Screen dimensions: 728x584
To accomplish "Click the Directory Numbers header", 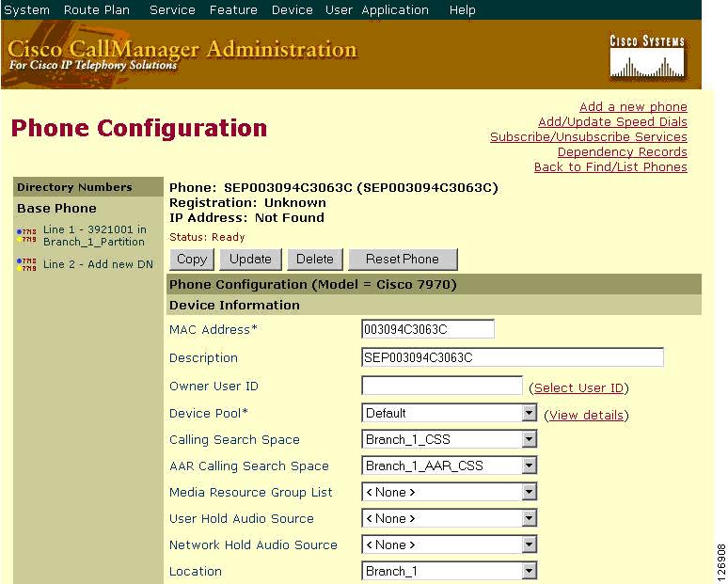I will 88,187.
